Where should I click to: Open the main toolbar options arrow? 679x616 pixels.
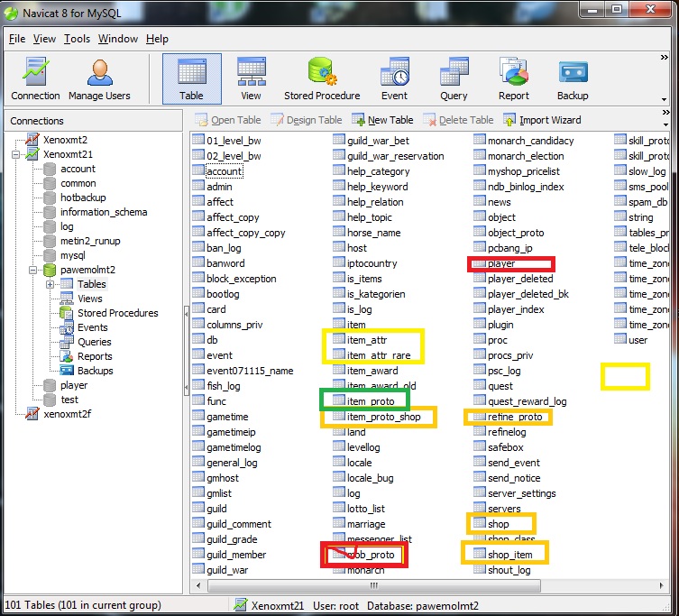point(664,99)
